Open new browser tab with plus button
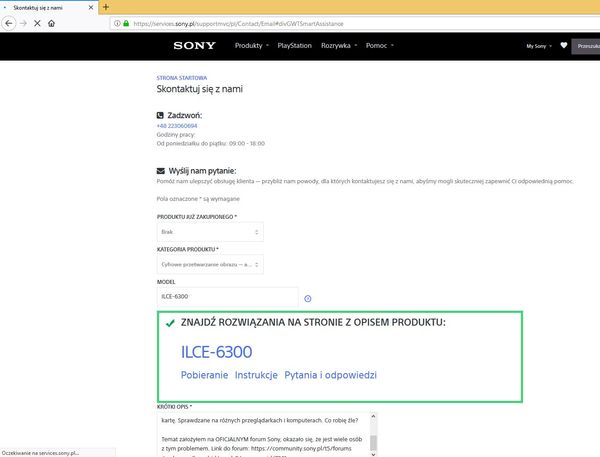The height and width of the screenshot is (457, 600). pos(106,7)
